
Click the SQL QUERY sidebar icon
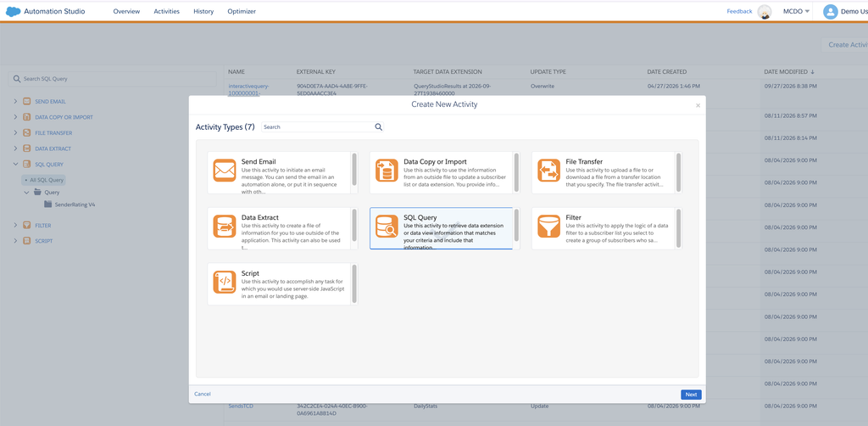point(26,164)
